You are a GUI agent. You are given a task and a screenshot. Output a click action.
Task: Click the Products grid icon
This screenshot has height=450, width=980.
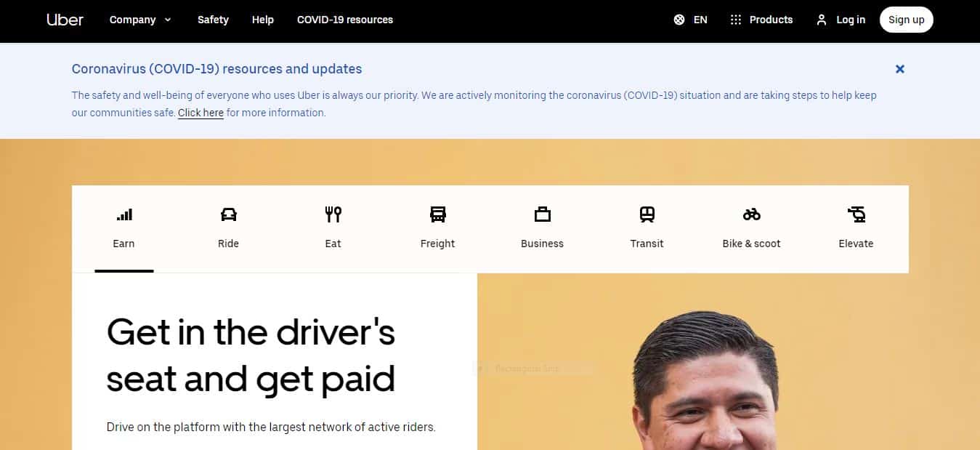click(736, 20)
